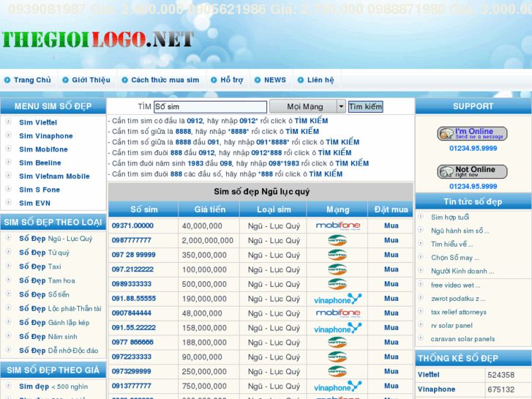Select Số Đẹp Gánh lặp kép category
This screenshot has width=532, height=399.
pyautogui.click(x=54, y=323)
